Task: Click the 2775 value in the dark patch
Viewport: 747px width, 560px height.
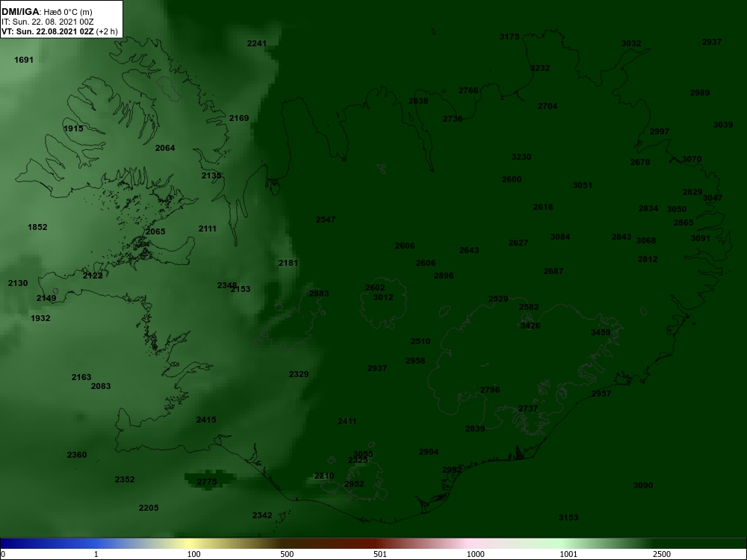Action: [207, 482]
